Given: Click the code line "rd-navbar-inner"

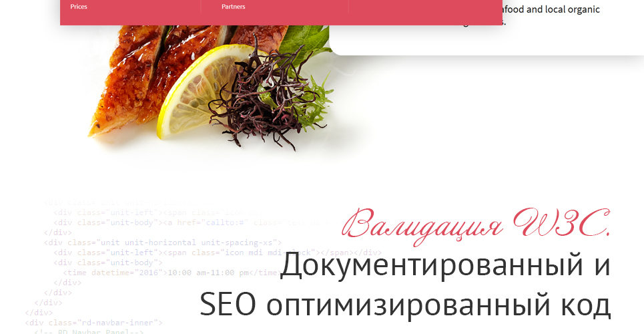Looking at the screenshot, I should tap(93, 323).
